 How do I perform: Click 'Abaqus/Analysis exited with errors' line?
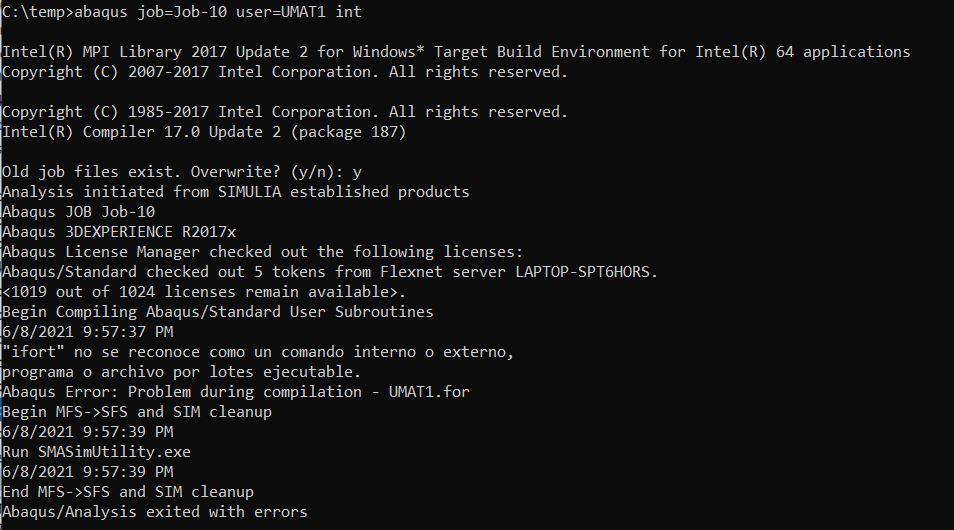click(x=155, y=512)
